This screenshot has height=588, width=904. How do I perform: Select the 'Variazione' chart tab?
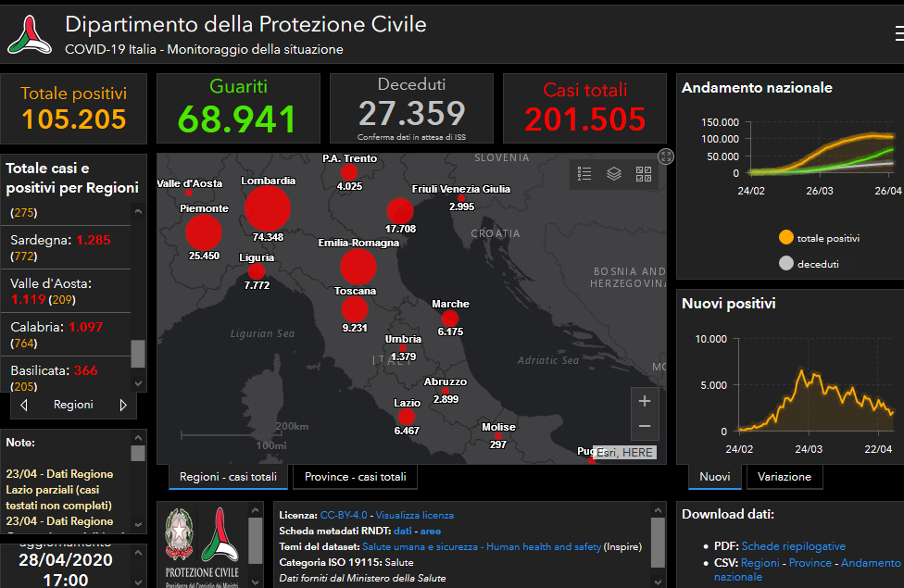coord(784,477)
